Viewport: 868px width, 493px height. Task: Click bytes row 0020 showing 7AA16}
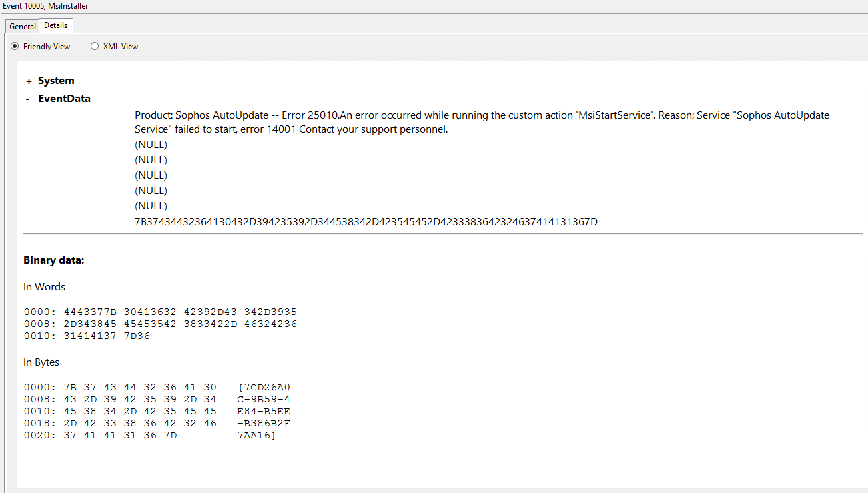coord(150,435)
